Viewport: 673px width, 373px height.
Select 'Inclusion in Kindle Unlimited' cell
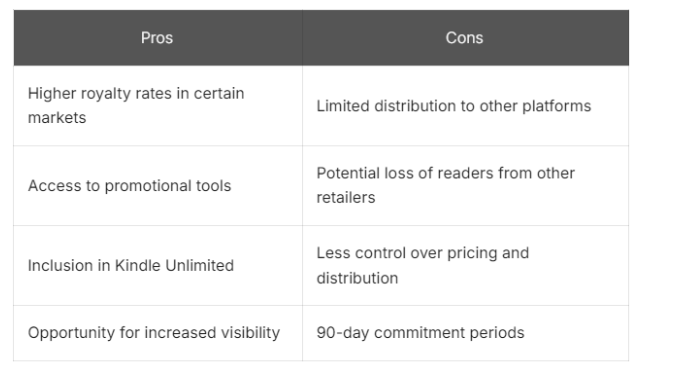point(158,265)
